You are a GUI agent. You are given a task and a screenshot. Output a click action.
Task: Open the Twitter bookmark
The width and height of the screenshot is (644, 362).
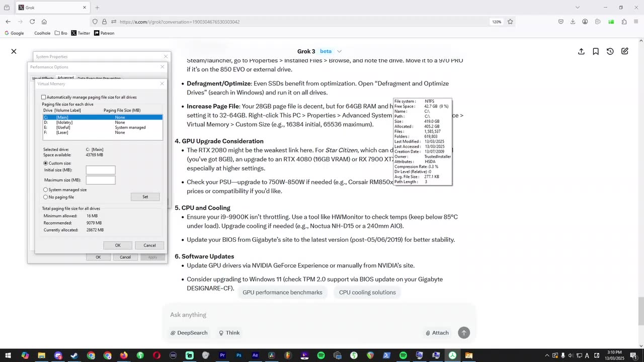tap(80, 33)
